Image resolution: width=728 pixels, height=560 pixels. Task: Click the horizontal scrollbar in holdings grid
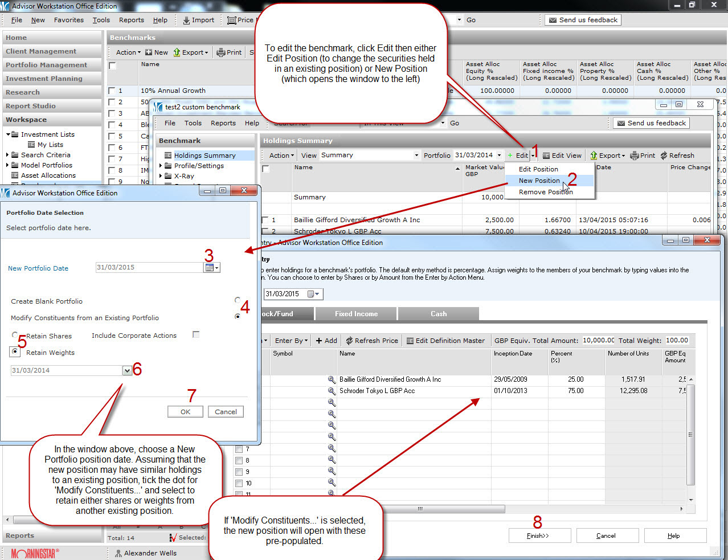[420, 509]
